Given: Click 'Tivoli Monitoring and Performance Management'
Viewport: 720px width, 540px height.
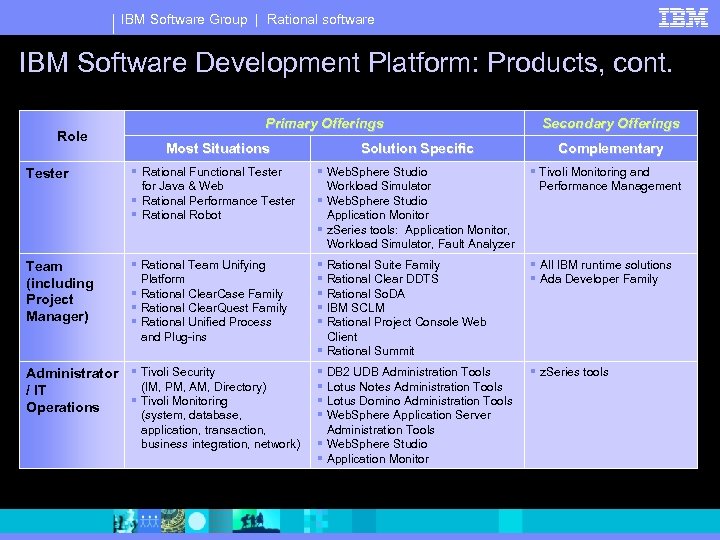Looking at the screenshot, I should 610,179.
